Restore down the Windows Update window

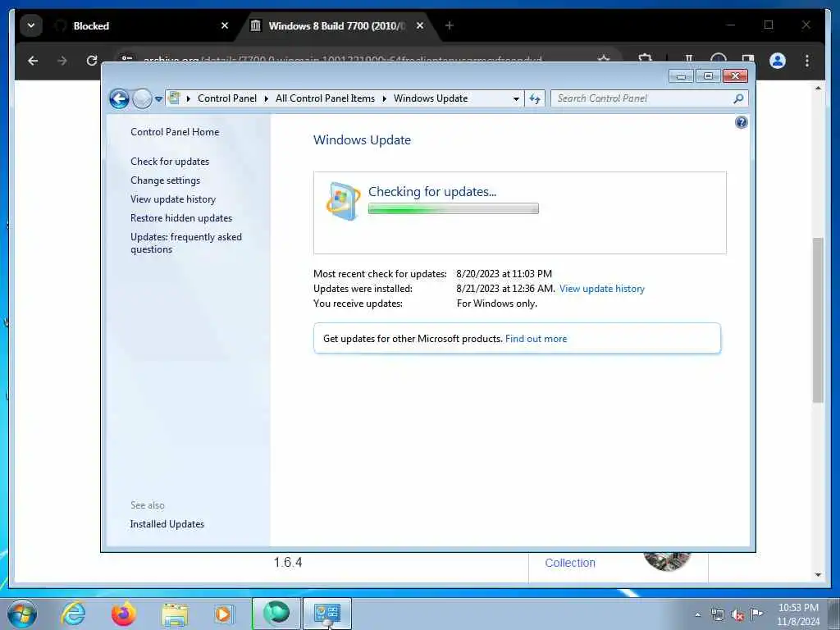coord(708,76)
